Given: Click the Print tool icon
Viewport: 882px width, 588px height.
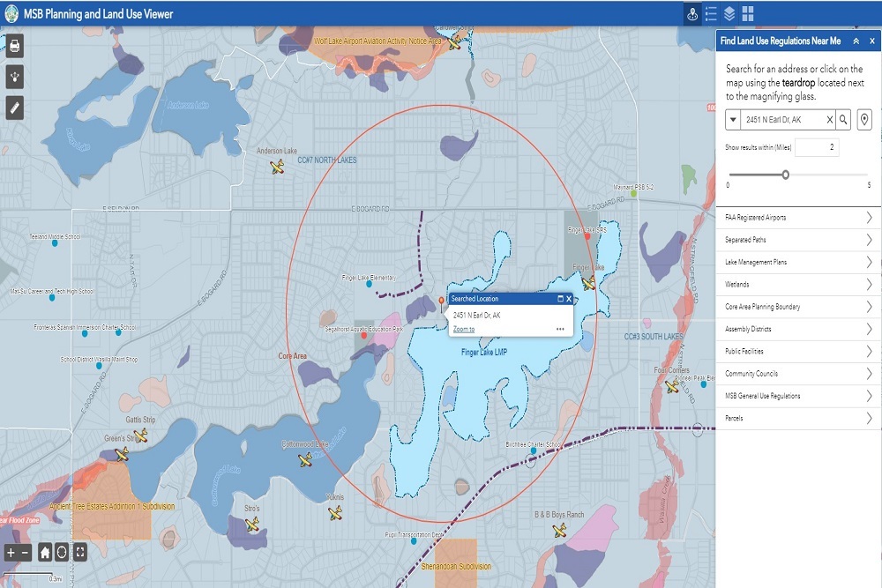Looking at the screenshot, I should coord(15,46).
